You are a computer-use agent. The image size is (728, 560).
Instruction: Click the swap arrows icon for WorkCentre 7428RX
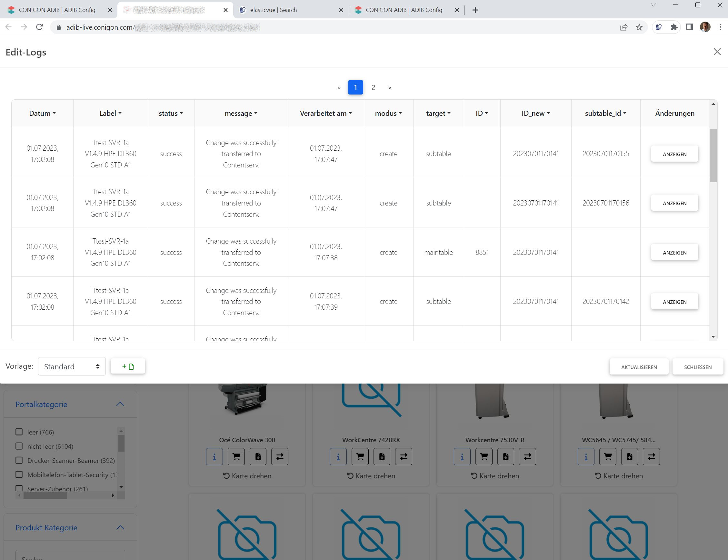coord(404,457)
